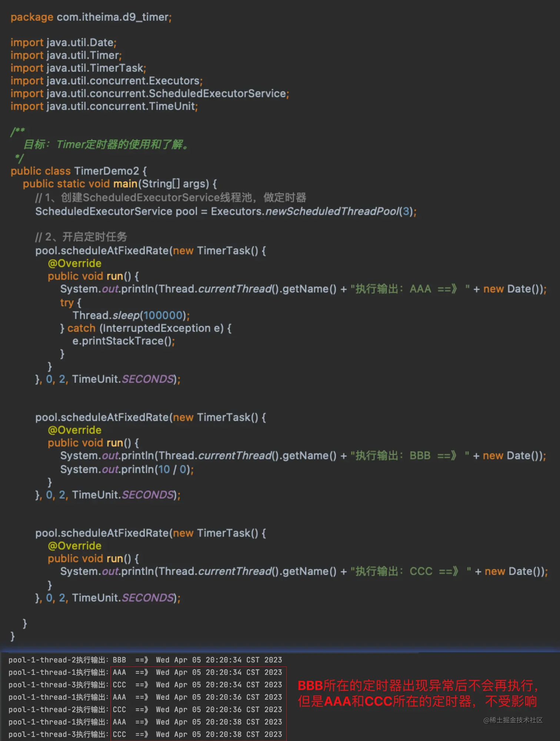The image size is (560, 741).
Task: Click the comment about creating ScheduledExecutorService
Action: (x=171, y=197)
